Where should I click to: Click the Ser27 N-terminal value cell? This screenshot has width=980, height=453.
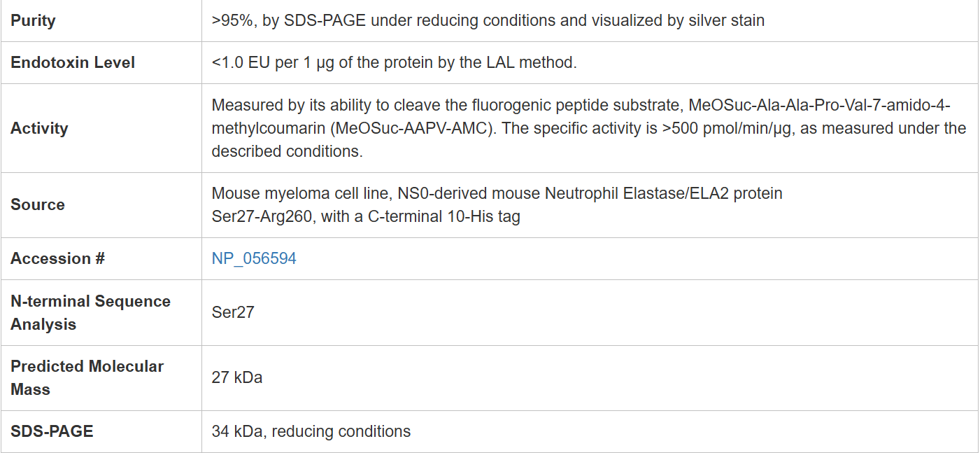[233, 312]
